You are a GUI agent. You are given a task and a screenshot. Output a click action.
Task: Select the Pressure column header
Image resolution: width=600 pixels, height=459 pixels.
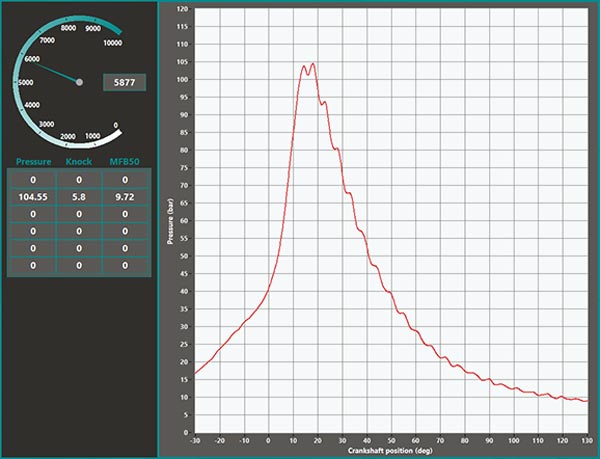click(x=33, y=161)
